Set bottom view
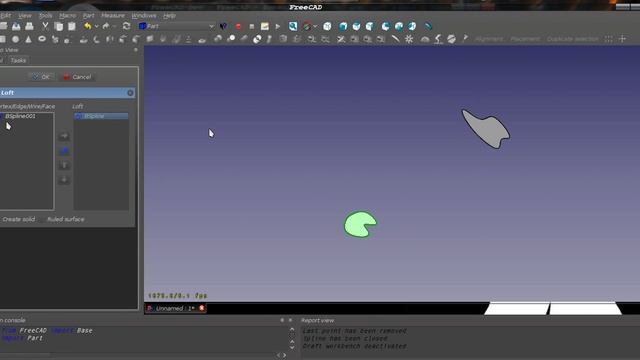The height and width of the screenshot is (360, 640). [399, 26]
